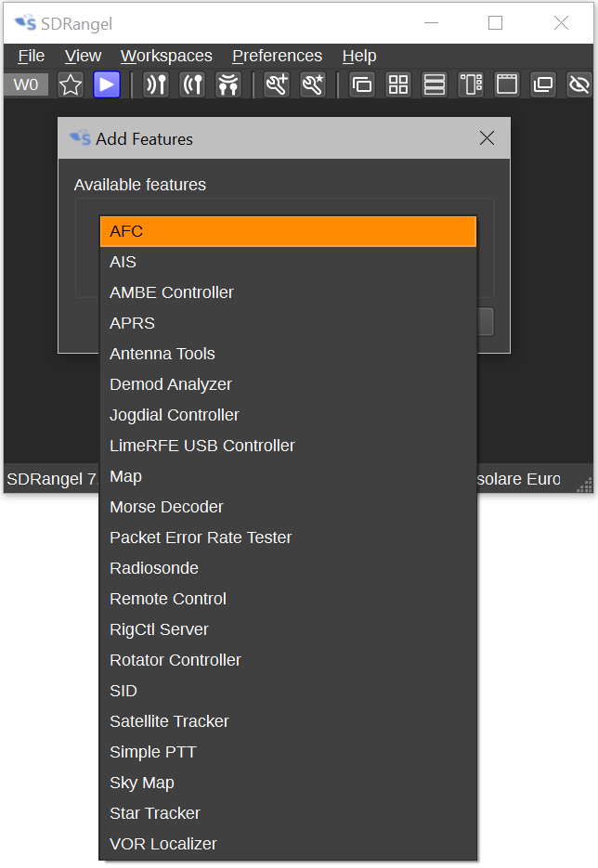The width and height of the screenshot is (598, 868).
Task: Open feature presets wrench-star icon
Action: coord(313,84)
